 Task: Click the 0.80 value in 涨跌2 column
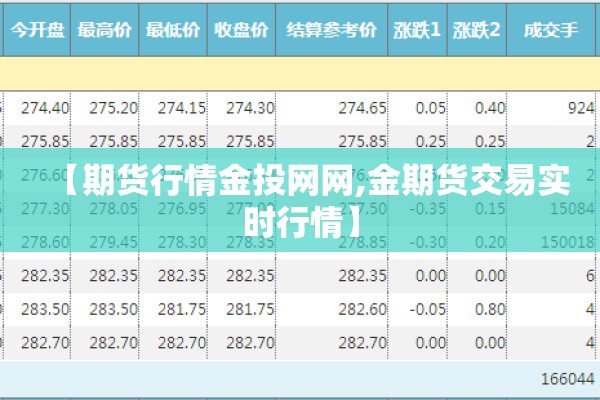point(490,309)
